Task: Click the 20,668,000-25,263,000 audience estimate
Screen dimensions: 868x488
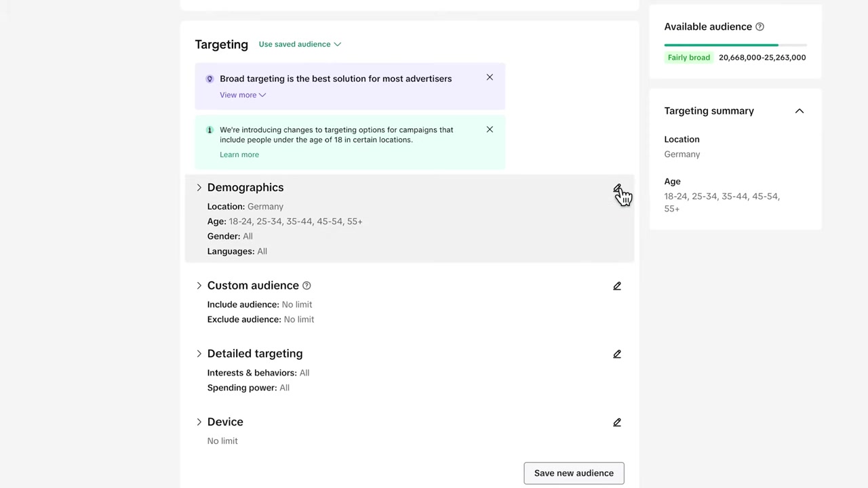Action: click(762, 58)
